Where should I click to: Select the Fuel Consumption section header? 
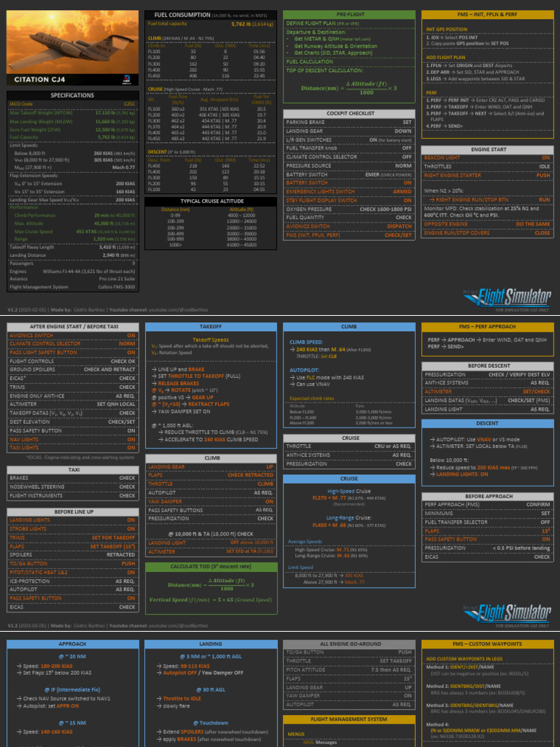pos(211,15)
